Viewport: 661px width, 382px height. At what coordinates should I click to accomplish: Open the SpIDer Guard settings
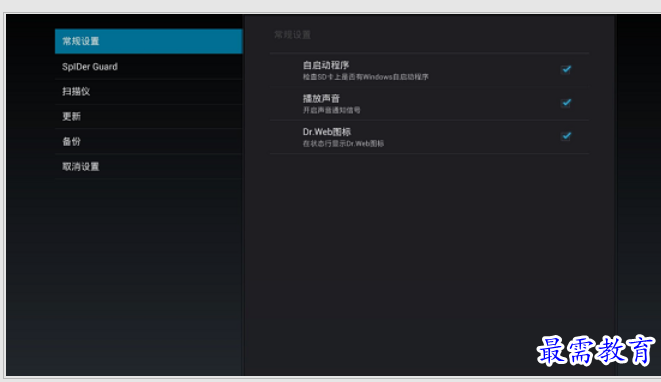148,67
